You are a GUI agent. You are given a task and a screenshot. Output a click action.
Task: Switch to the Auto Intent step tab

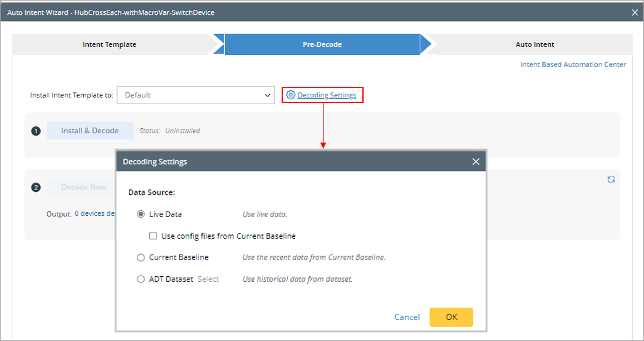tap(534, 44)
